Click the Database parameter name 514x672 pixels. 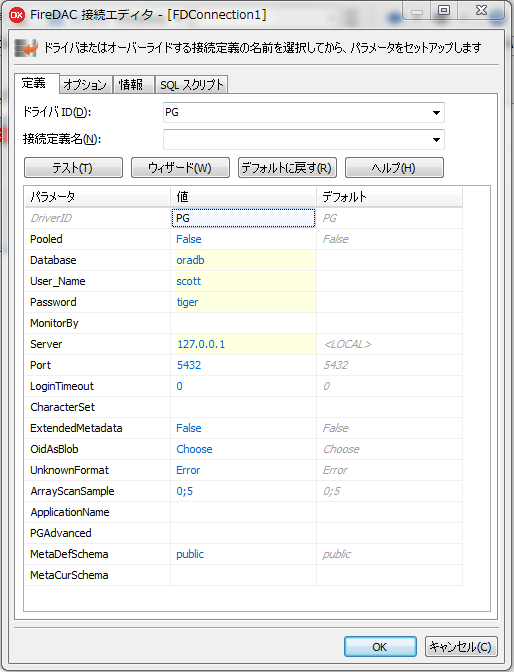53,260
